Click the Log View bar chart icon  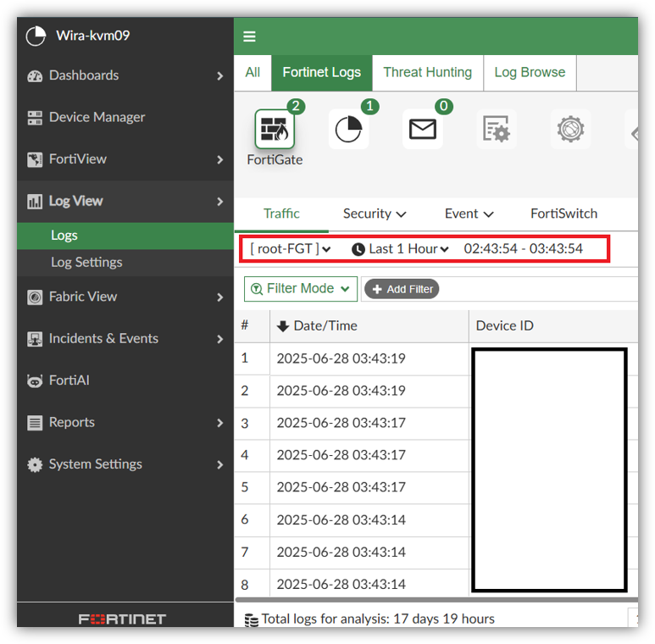pyautogui.click(x=35, y=202)
